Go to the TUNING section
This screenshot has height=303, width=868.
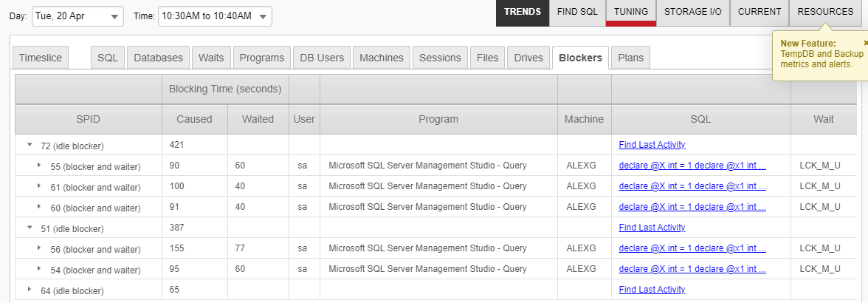[x=631, y=12]
